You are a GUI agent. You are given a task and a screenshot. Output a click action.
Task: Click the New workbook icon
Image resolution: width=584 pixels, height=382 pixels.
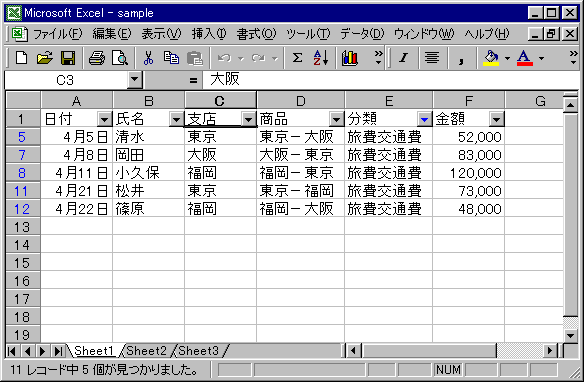tap(21, 58)
